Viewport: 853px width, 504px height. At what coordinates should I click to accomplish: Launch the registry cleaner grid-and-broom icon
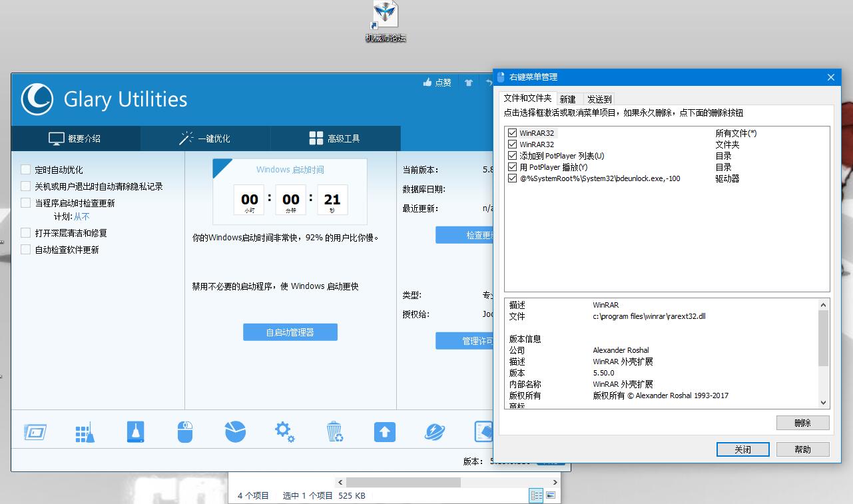(x=85, y=432)
